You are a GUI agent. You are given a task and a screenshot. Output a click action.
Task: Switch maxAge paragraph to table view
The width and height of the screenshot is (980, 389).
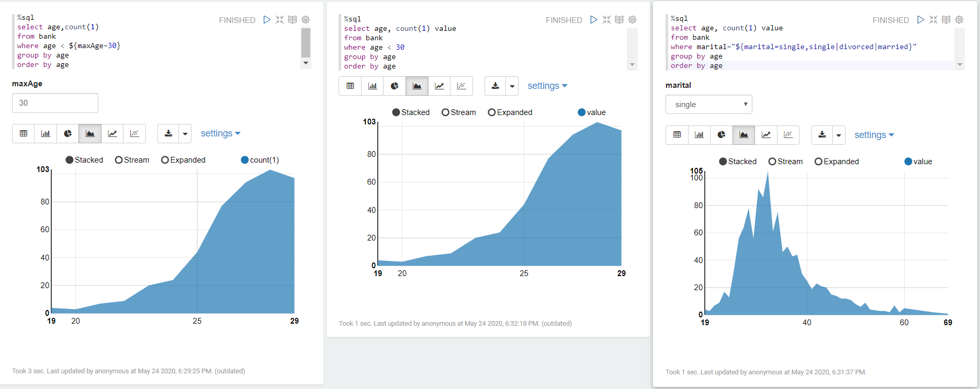pos(24,134)
